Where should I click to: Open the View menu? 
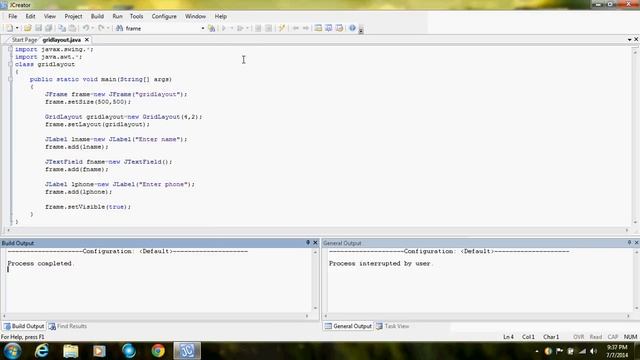pos(49,16)
